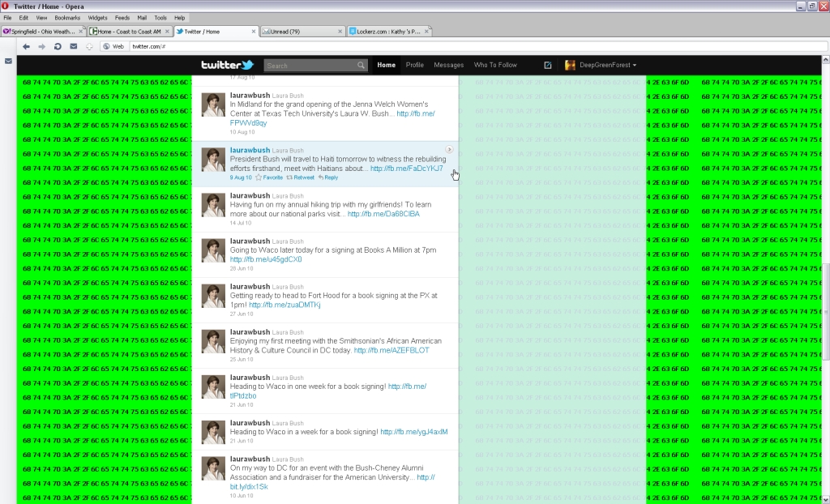Go to Twitter Home in the top bar
The width and height of the screenshot is (830, 504).
tap(387, 65)
